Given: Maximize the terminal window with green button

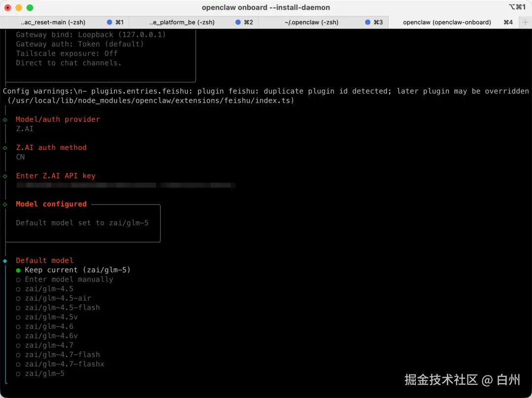Looking at the screenshot, I should click(30, 7).
